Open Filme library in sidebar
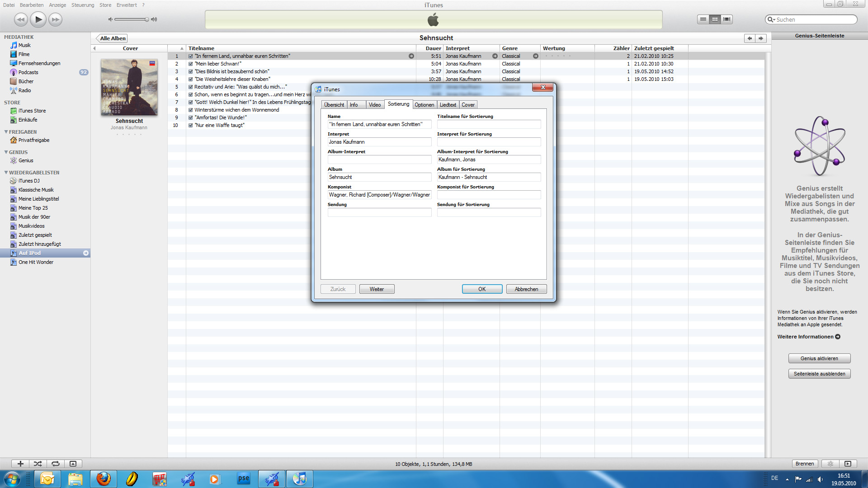868x488 pixels. coord(24,54)
